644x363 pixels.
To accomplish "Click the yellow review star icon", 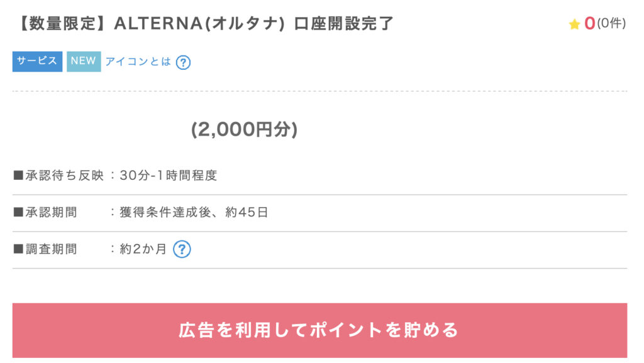I will click(x=574, y=24).
